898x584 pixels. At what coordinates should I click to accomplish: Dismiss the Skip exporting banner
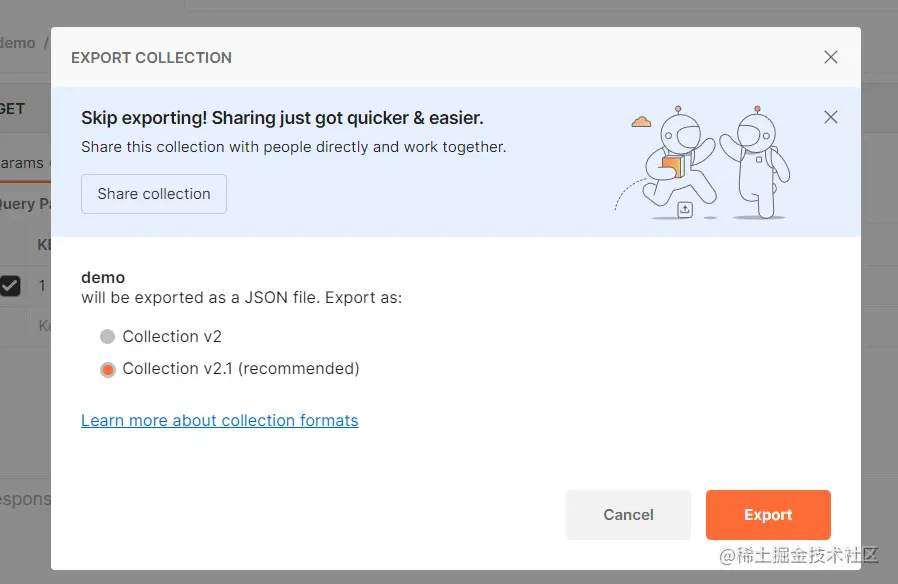click(x=830, y=117)
